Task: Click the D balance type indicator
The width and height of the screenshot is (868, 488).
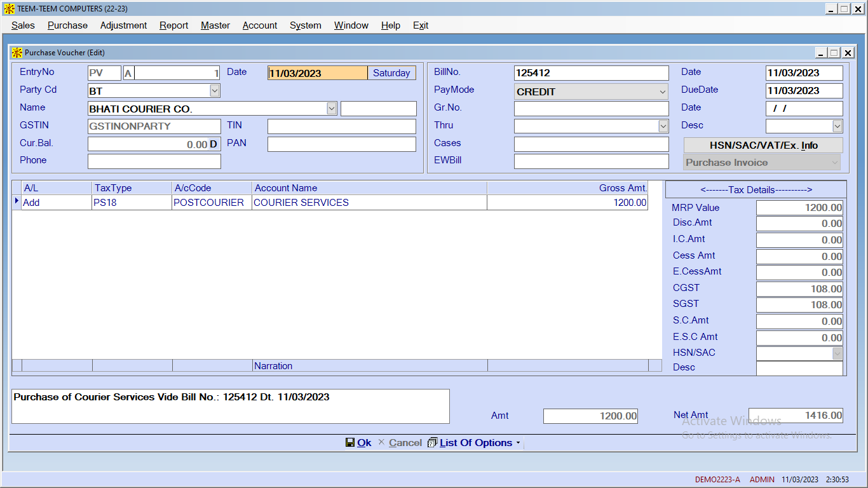Action: pos(214,144)
